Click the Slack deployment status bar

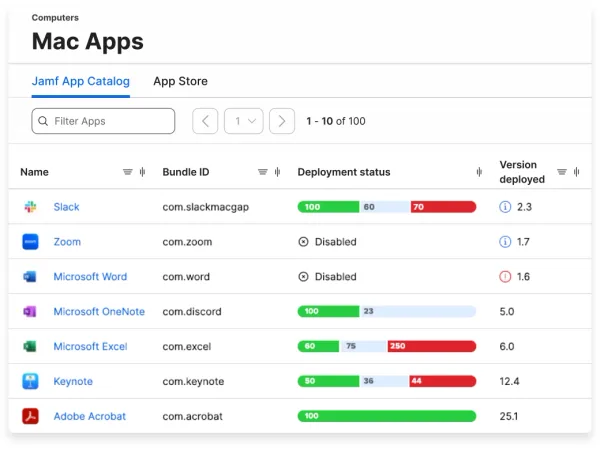tap(386, 207)
